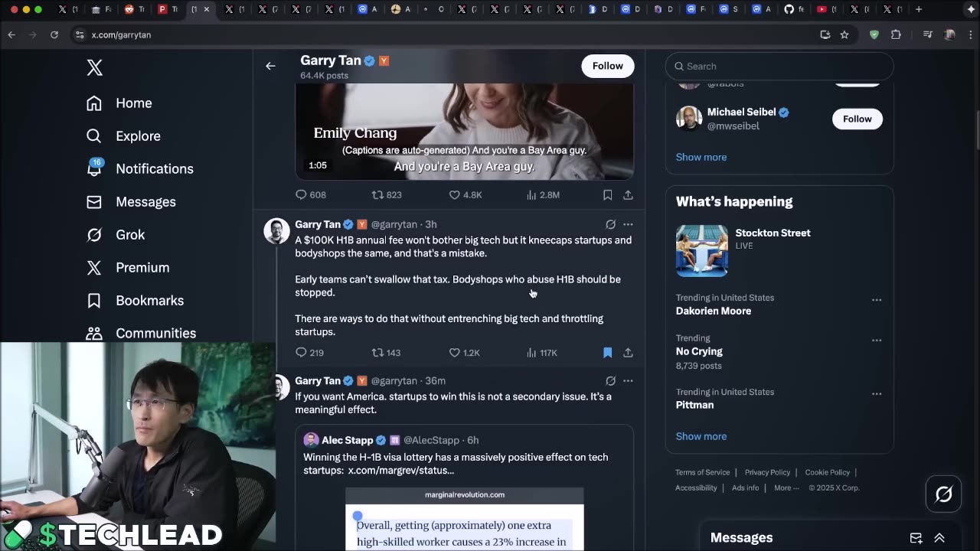Image resolution: width=980 pixels, height=551 pixels.
Task: Repost the video post with 823 reposts
Action: click(x=387, y=195)
